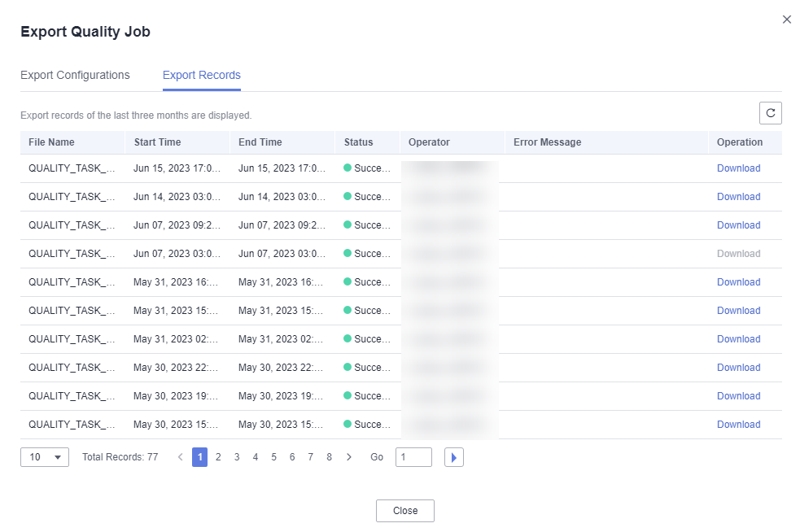The width and height of the screenshot is (800, 532).
Task: Download the May 30, 2023 19: export file
Action: pyautogui.click(x=738, y=396)
